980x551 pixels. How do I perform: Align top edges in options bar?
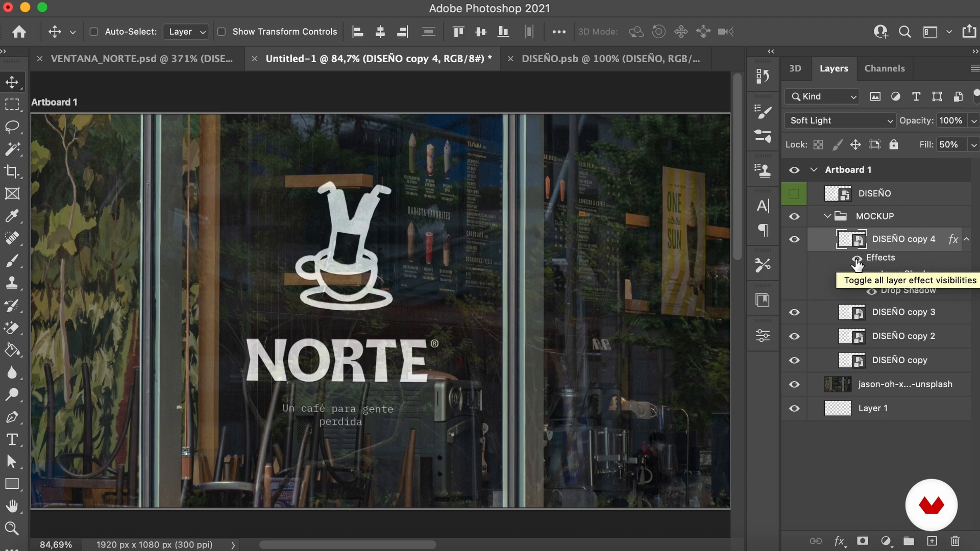(x=458, y=32)
